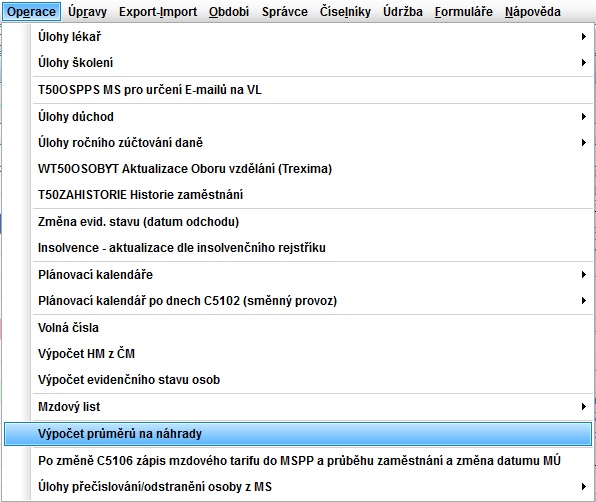596x502 pixels.
Task: Open the Export-Import menu
Action: coord(158,12)
